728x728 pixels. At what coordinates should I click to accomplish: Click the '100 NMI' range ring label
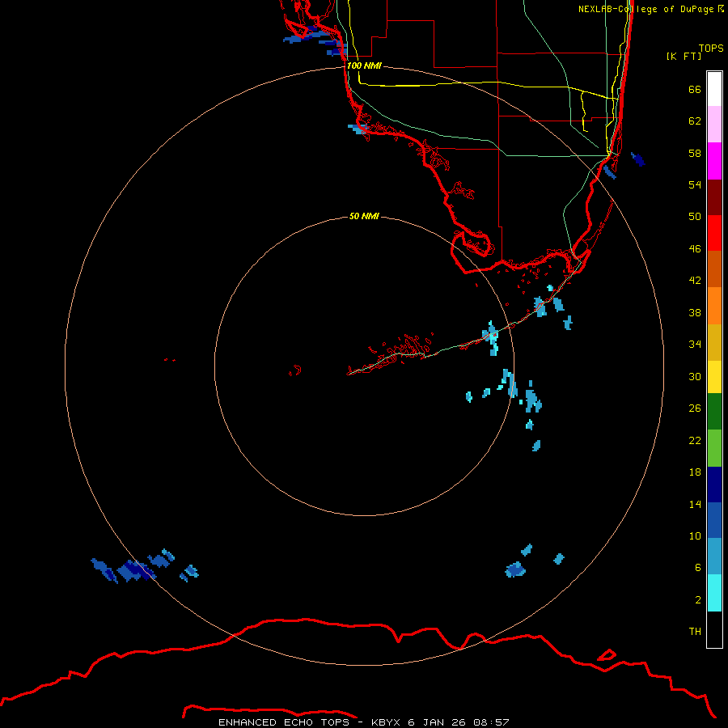click(x=364, y=66)
